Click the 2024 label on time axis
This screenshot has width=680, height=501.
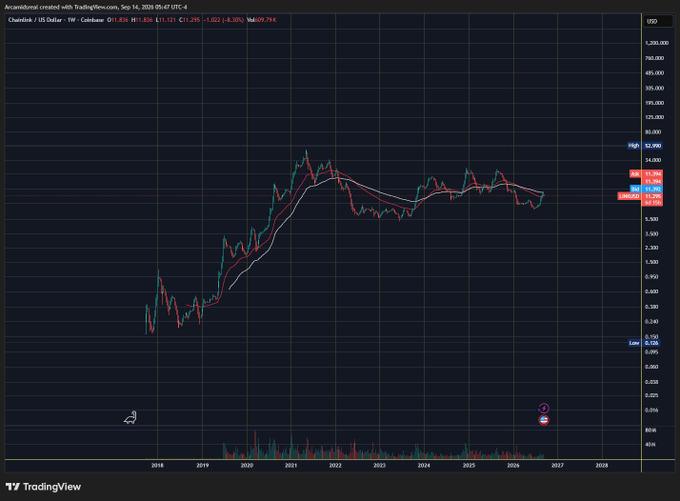click(x=424, y=465)
